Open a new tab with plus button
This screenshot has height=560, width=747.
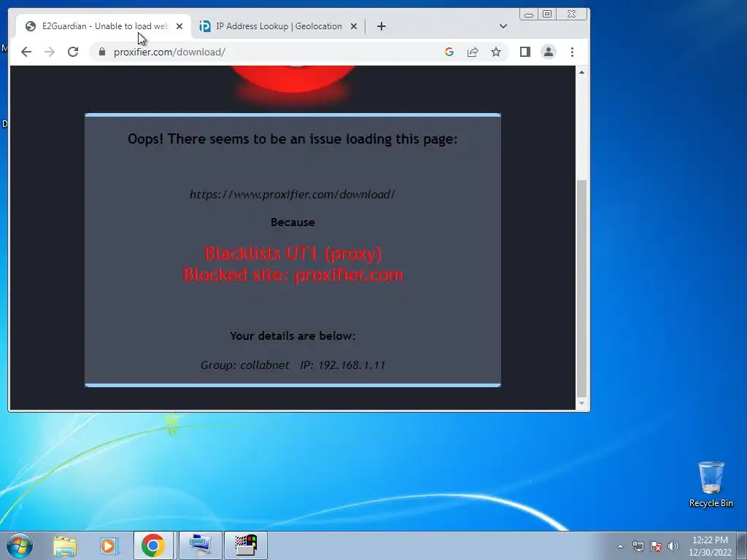pyautogui.click(x=381, y=26)
